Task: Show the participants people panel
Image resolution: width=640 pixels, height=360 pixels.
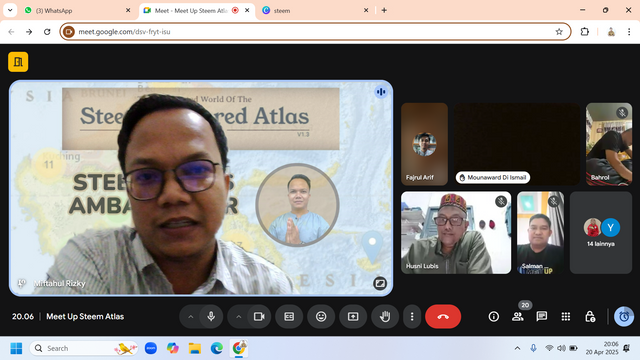Action: 518,316
